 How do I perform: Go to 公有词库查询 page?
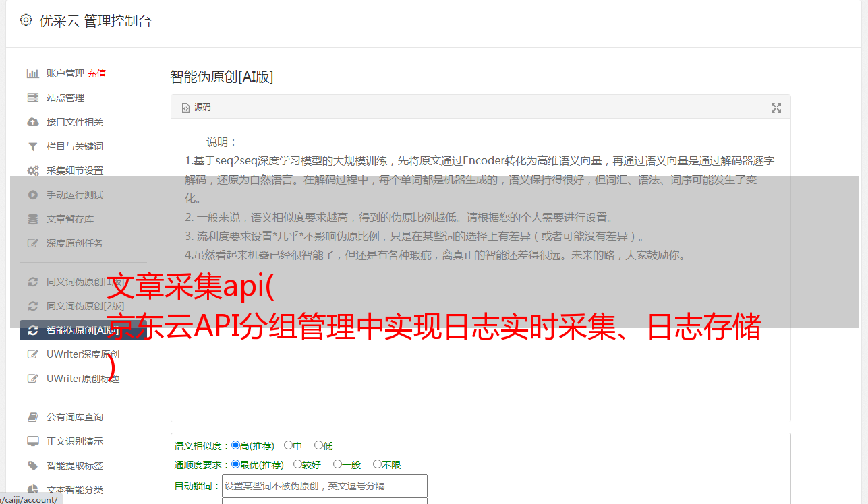click(75, 417)
